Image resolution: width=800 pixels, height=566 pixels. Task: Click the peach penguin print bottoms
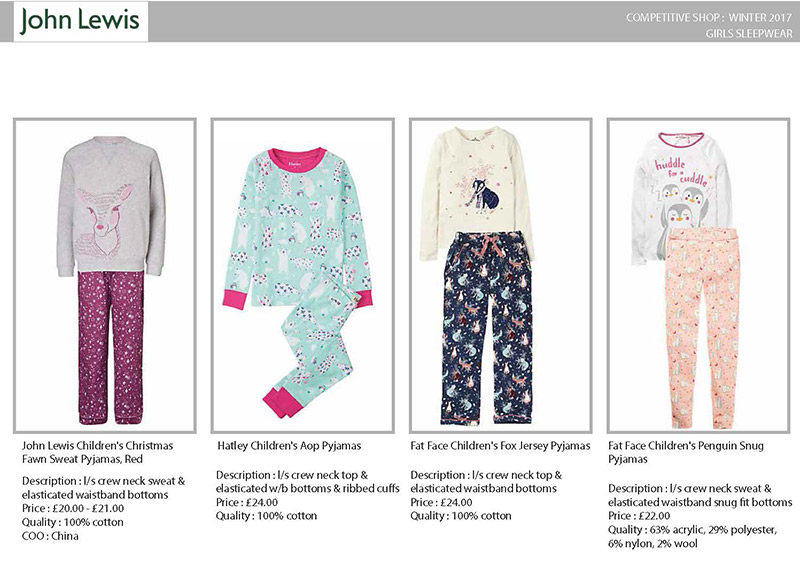pyautogui.click(x=703, y=328)
